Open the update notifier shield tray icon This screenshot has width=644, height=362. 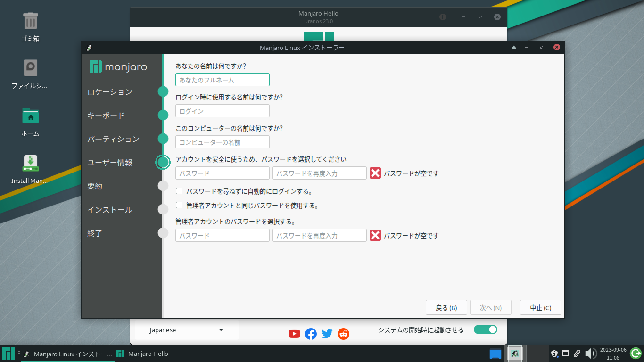(555, 353)
